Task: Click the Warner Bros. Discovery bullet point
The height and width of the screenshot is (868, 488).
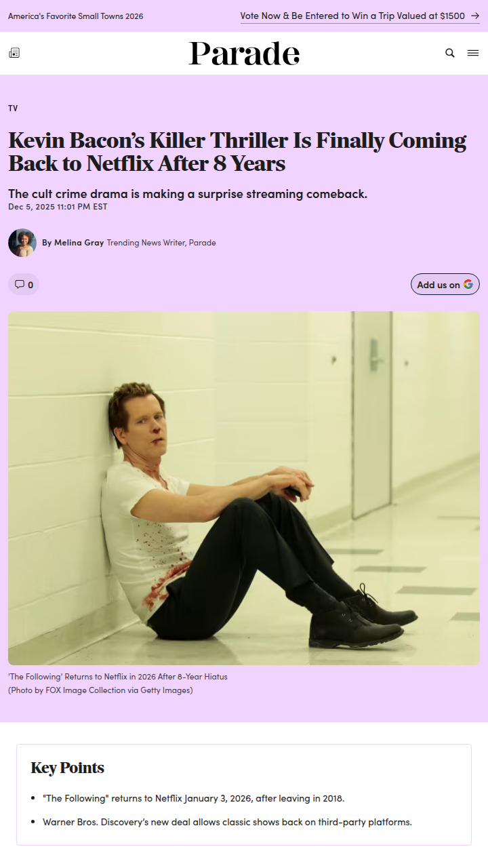Action: 227,822
